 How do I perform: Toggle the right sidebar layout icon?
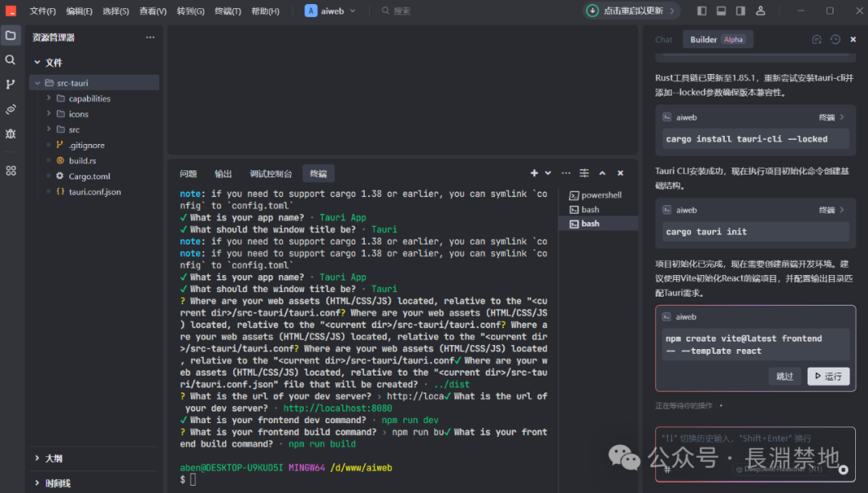click(740, 10)
